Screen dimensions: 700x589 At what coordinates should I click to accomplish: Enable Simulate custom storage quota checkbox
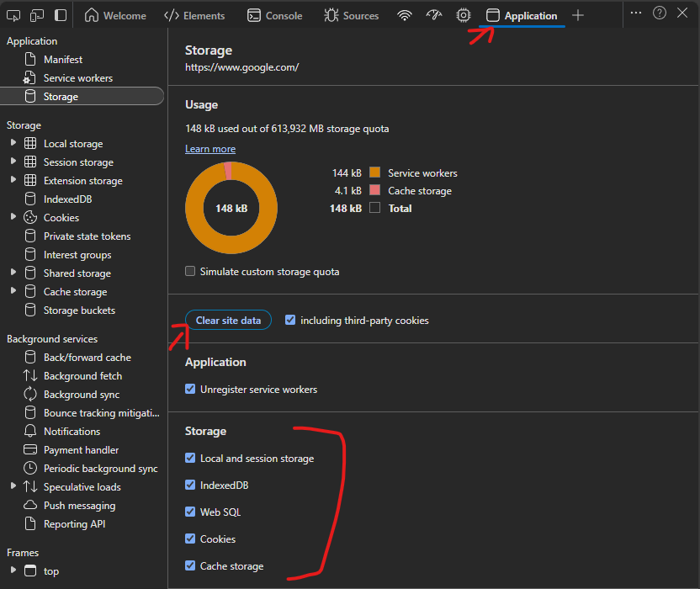click(x=191, y=272)
